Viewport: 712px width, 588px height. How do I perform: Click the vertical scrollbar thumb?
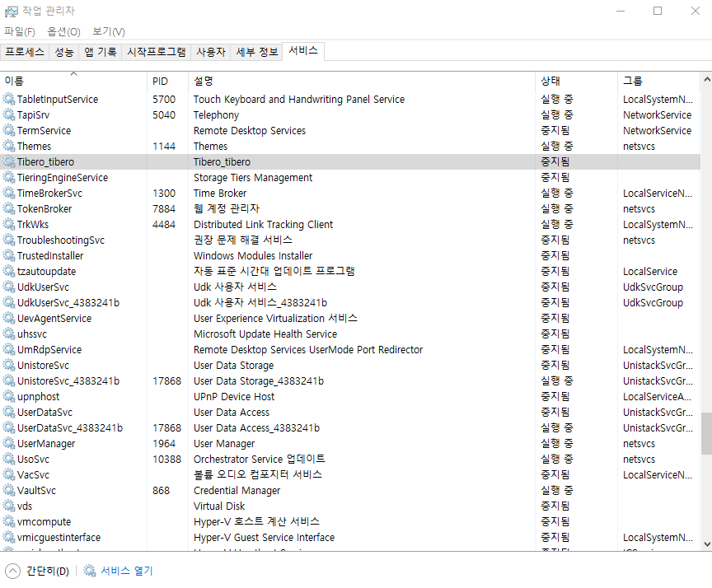706,433
